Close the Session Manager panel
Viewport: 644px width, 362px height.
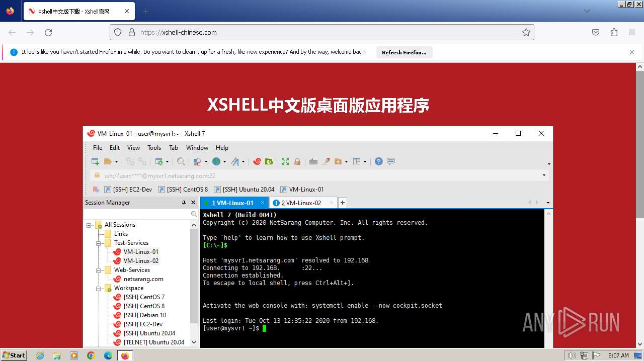pyautogui.click(x=193, y=203)
